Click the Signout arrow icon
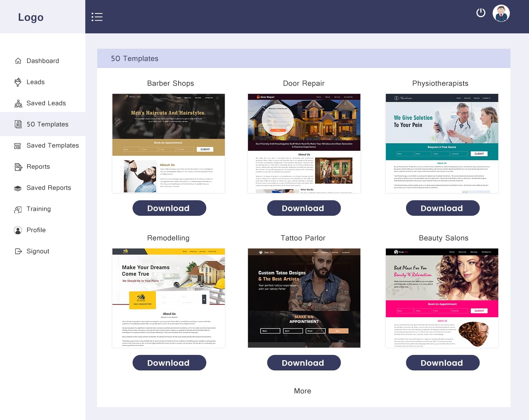Viewport: 529px width, 420px height. (x=18, y=251)
